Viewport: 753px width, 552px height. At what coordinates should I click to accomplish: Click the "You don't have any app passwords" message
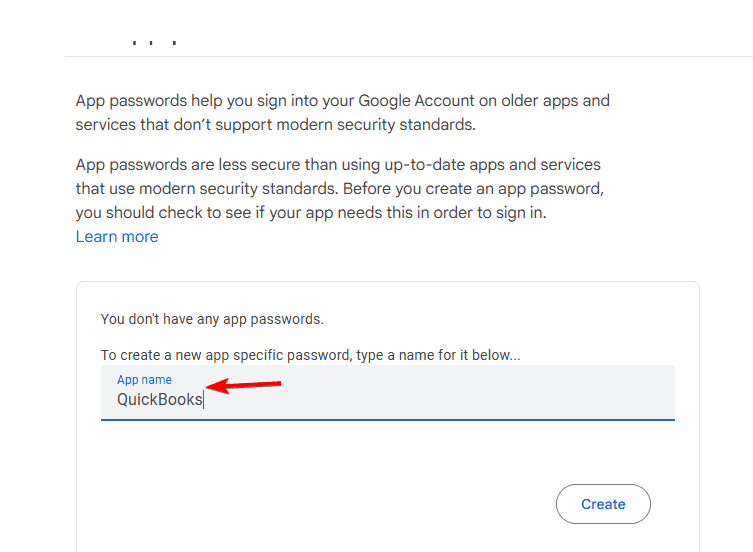tap(212, 319)
